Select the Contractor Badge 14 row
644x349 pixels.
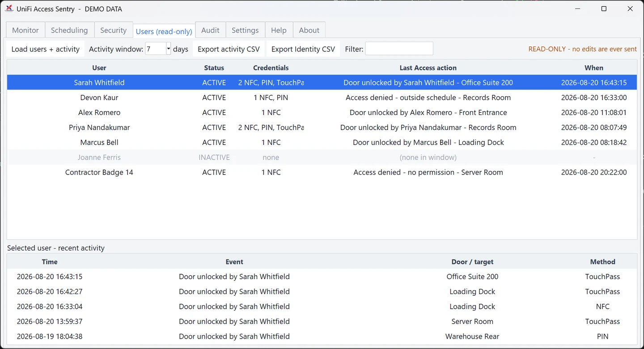[x=322, y=172]
